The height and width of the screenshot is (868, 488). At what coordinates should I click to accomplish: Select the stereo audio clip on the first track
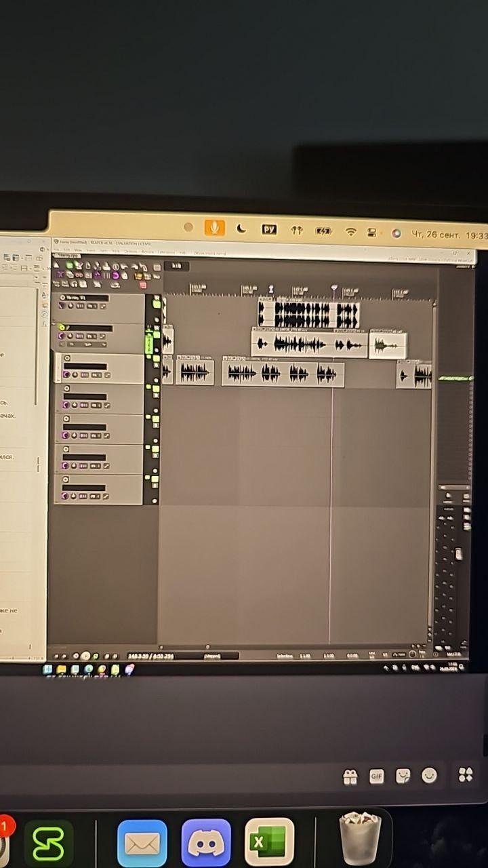308,315
